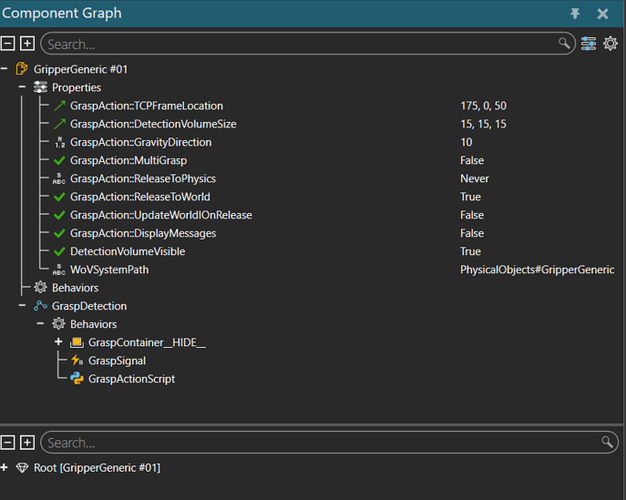Select GraspAction::DetectionVolumeSize property
Image resolution: width=626 pixels, height=500 pixels.
[x=153, y=124]
